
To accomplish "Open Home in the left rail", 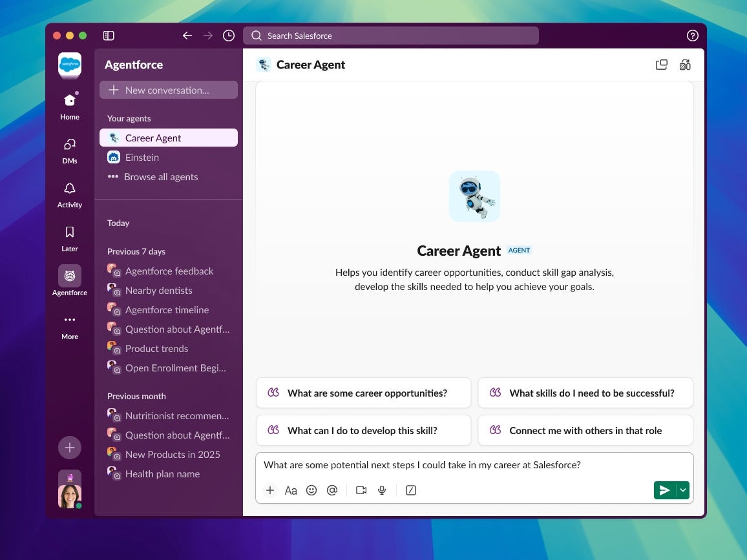I will (x=70, y=106).
